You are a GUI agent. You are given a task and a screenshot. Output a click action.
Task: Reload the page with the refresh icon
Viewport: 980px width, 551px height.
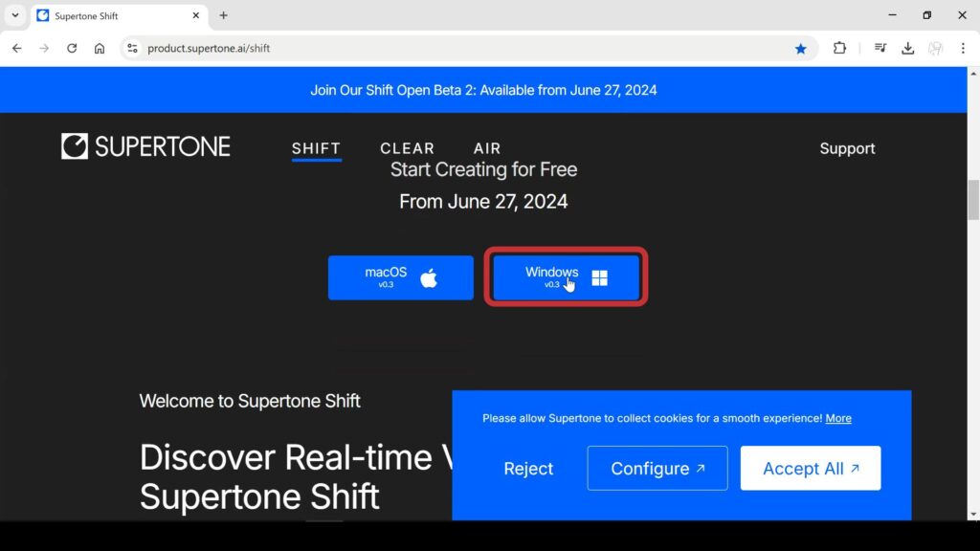tap(72, 49)
